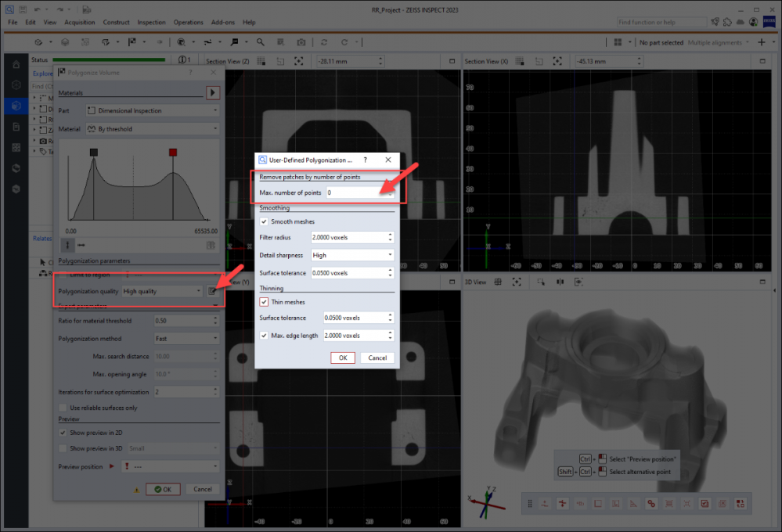Click the home icon in left sidebar
The image size is (782, 532).
(16, 64)
